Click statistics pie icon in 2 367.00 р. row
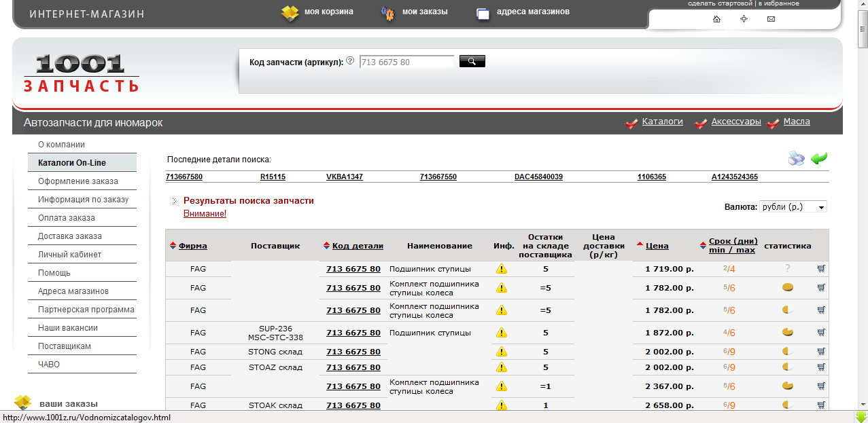The width and height of the screenshot is (868, 423). click(788, 386)
